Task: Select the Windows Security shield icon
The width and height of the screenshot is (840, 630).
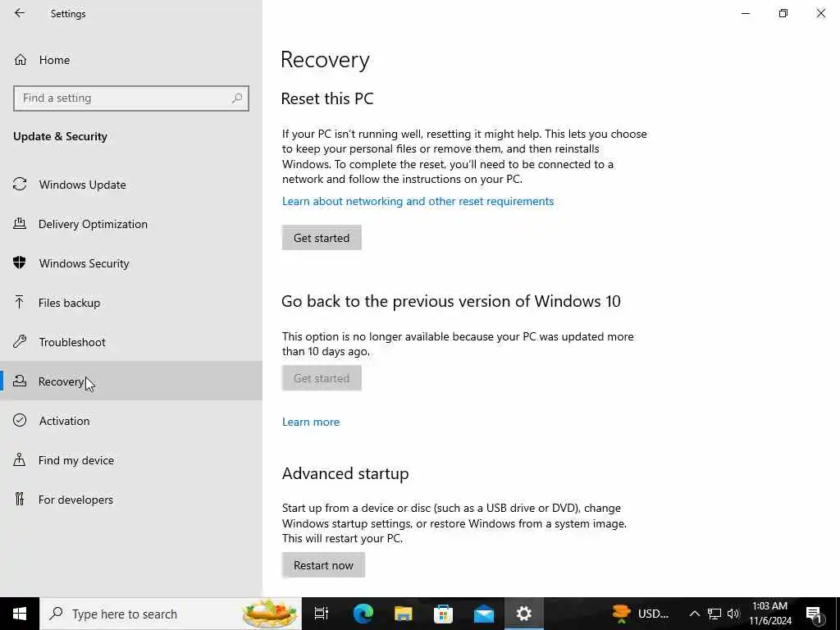Action: coord(20,263)
